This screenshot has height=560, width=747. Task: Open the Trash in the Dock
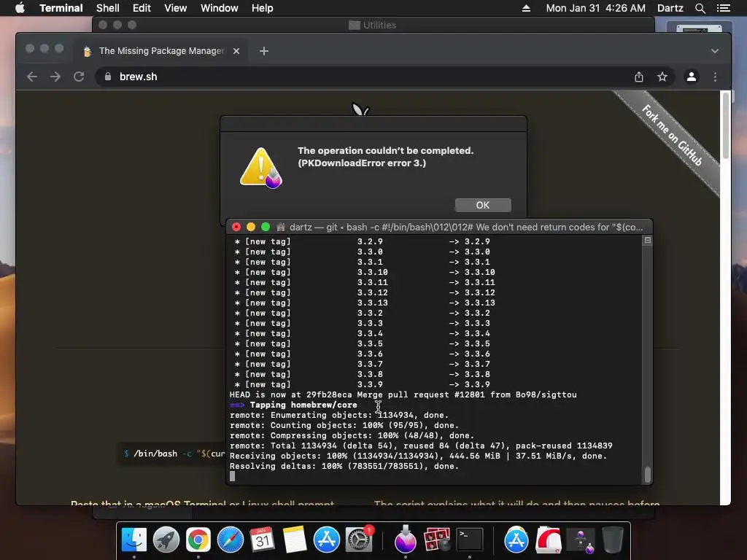pos(612,539)
